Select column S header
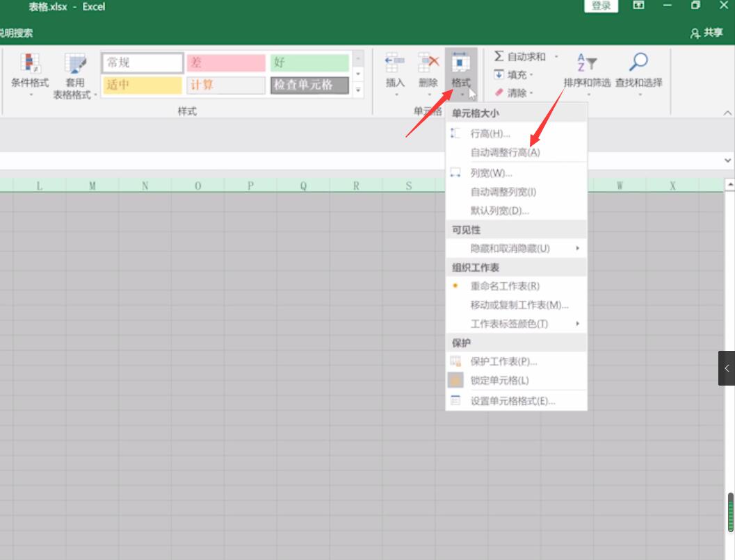 pyautogui.click(x=409, y=186)
